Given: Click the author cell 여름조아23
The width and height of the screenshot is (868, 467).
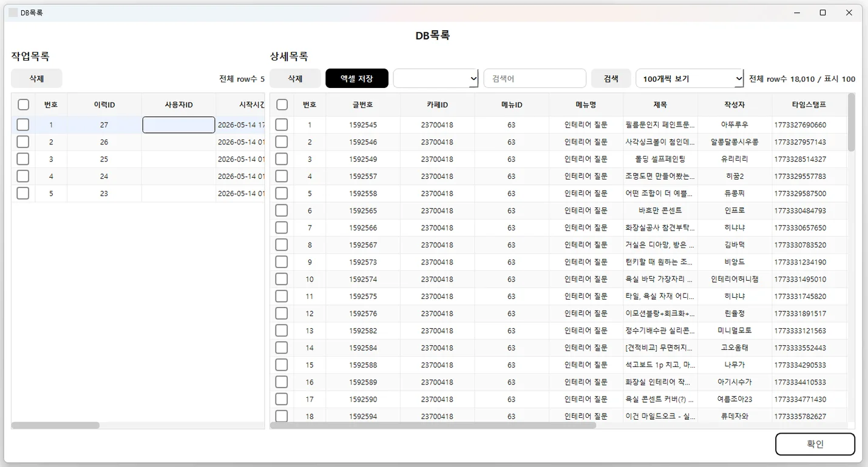Looking at the screenshot, I should (x=734, y=399).
